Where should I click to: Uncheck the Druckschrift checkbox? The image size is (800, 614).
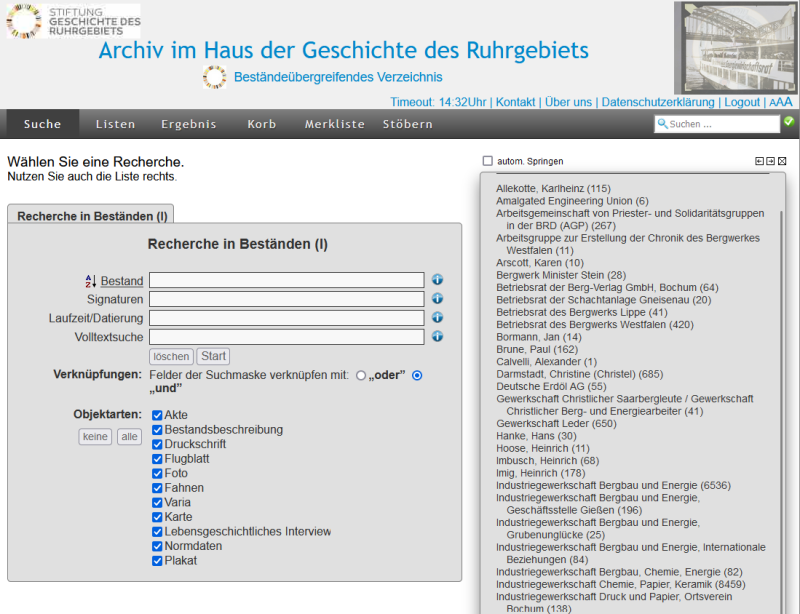click(x=157, y=445)
